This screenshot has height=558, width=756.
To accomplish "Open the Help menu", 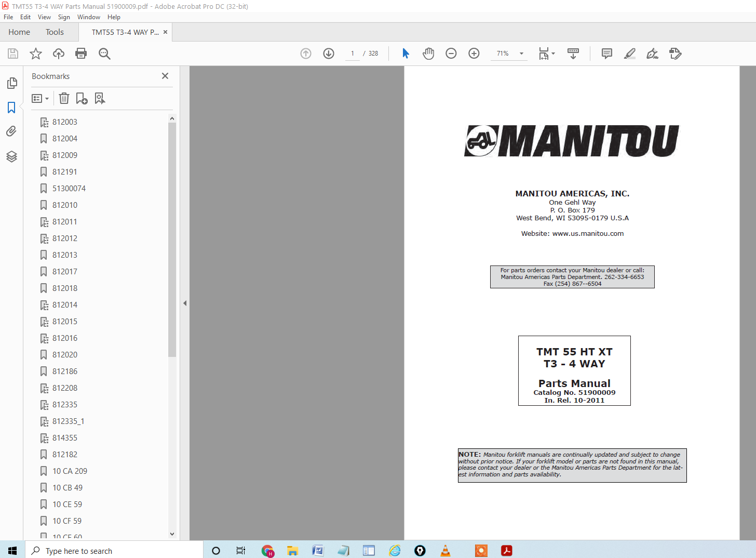I will [x=114, y=17].
